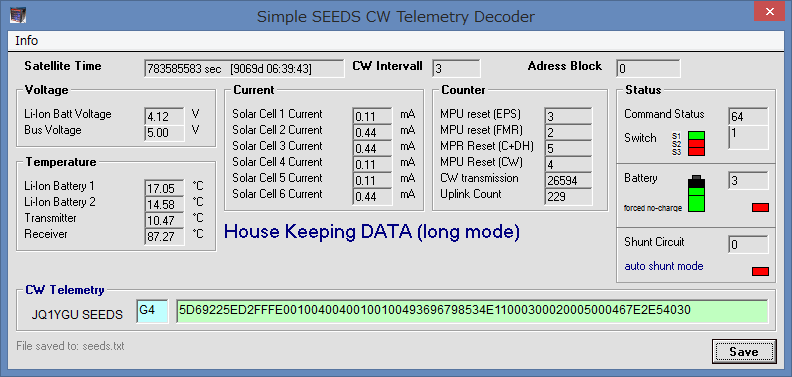
Task: Click the Solar Cell 2 Current field
Action: pos(373,132)
